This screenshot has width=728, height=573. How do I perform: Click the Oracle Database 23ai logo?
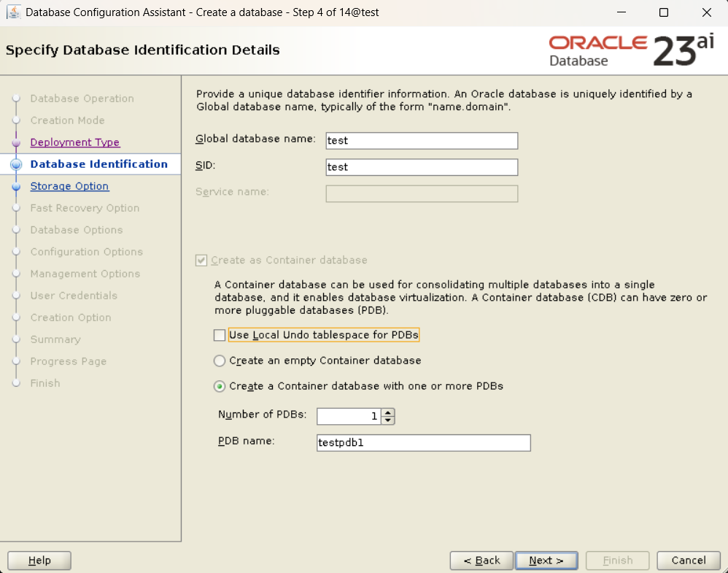click(632, 50)
